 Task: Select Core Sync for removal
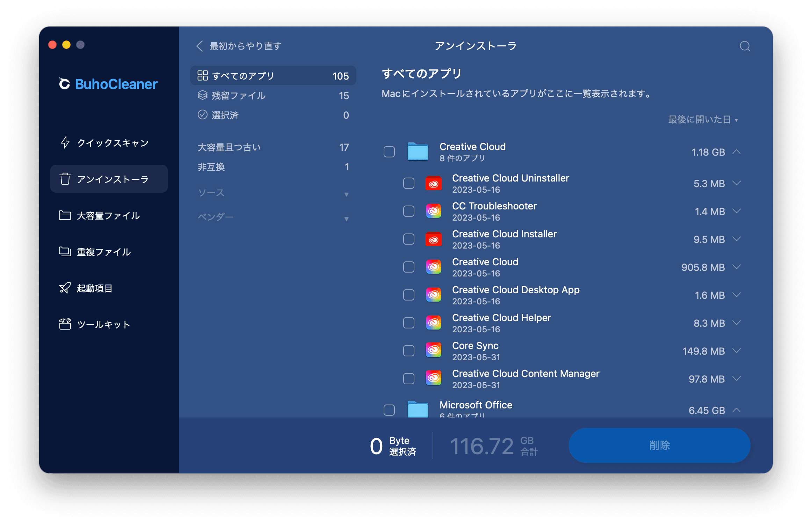click(x=408, y=350)
